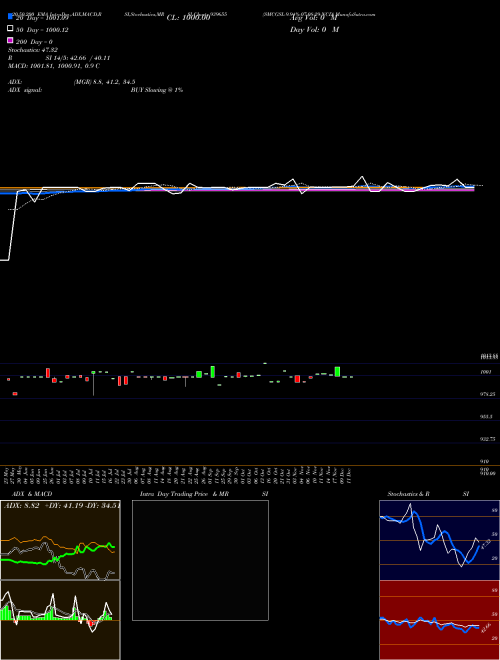Open the ADX indicator chart panel
The image size is (500, 660).
[x=60, y=540]
